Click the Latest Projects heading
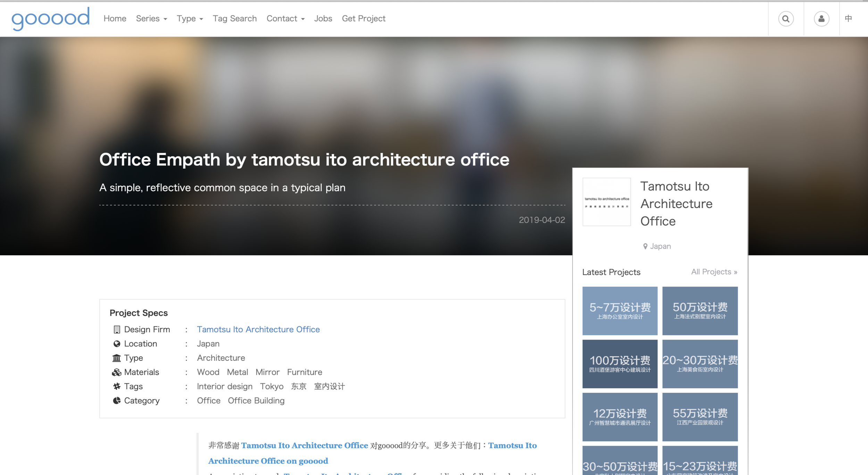Image resolution: width=868 pixels, height=475 pixels. (611, 272)
